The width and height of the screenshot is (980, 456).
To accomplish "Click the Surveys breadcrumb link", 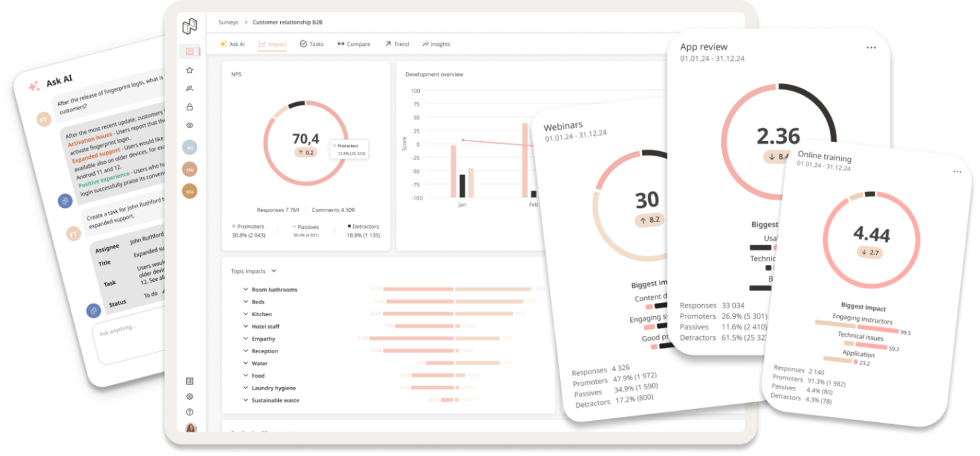I will point(228,22).
